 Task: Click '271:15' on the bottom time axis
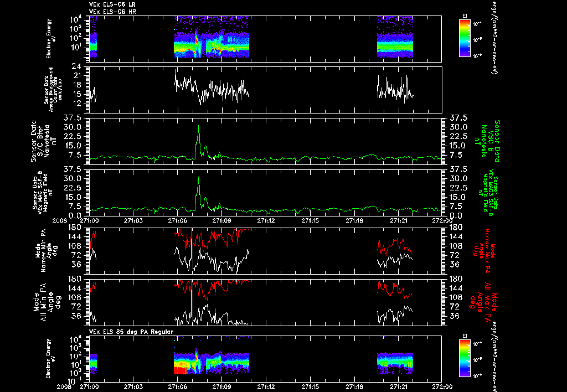click(310, 386)
